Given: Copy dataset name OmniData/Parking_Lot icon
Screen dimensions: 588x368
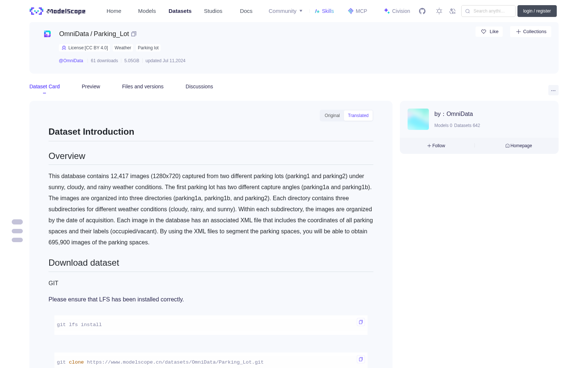Looking at the screenshot, I should point(134,34).
